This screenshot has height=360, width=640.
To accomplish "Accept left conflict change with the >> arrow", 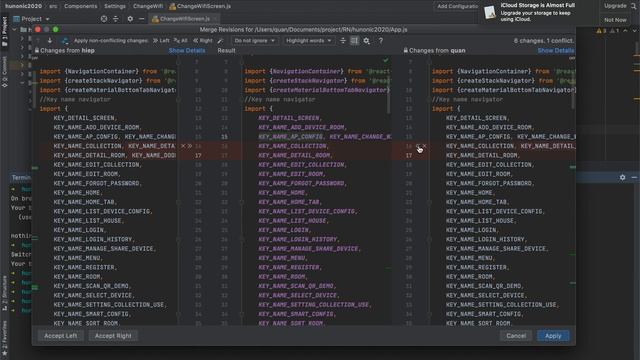I will click(190, 146).
